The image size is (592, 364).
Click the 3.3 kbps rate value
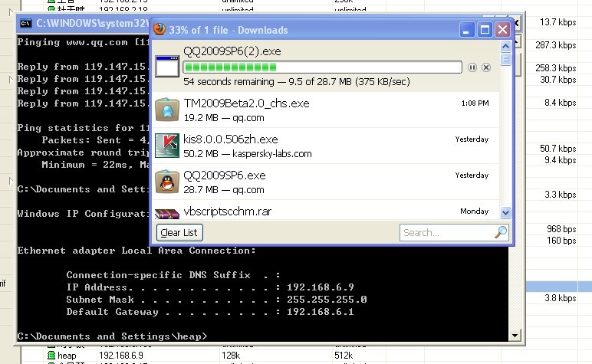pos(561,195)
